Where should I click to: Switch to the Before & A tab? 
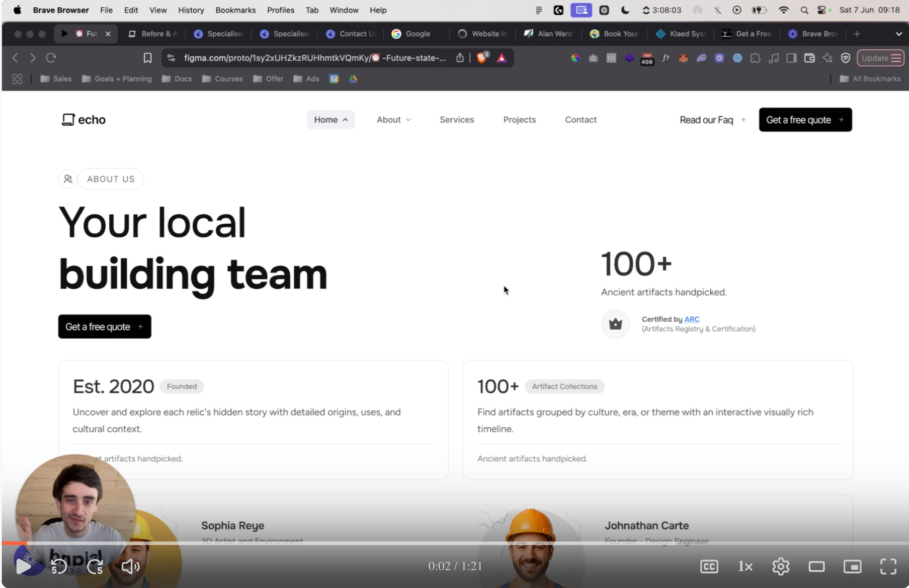[153, 34]
